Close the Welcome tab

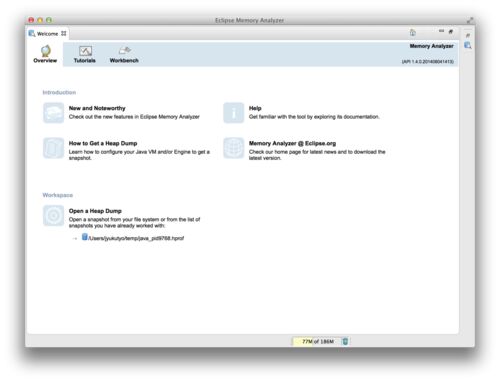64,33
